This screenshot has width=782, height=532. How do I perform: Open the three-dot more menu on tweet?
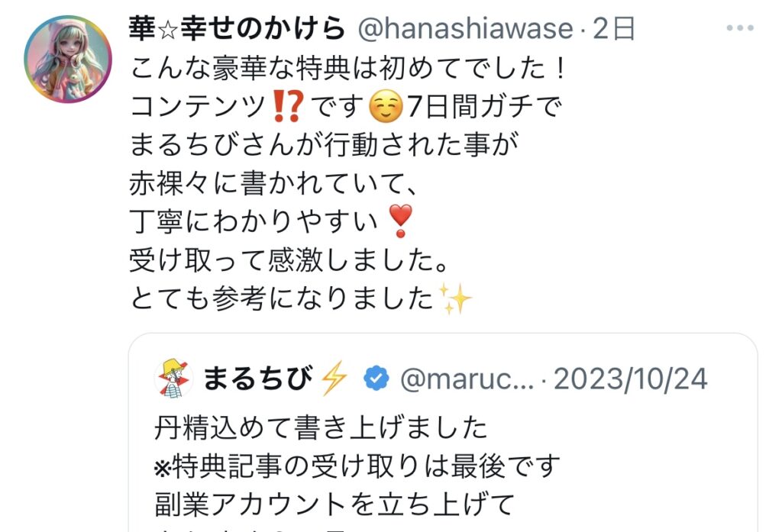point(739,28)
